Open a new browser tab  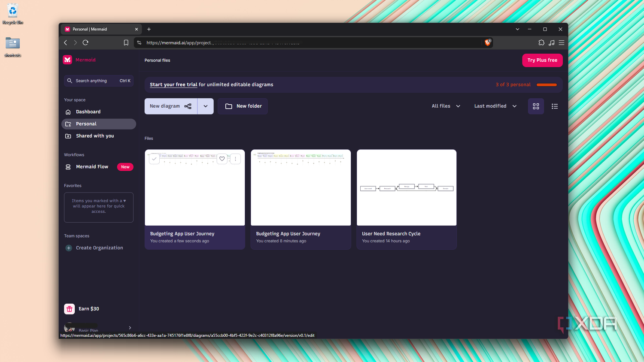(149, 29)
